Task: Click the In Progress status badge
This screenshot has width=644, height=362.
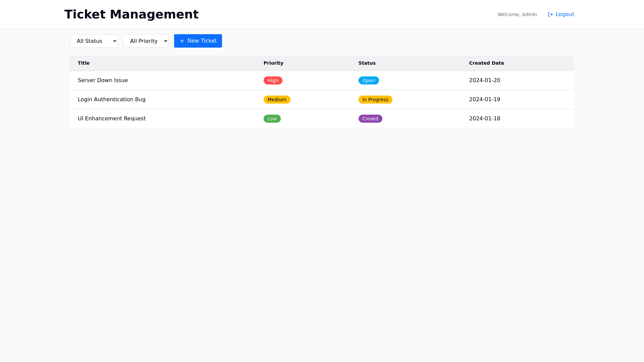Action: point(375,99)
